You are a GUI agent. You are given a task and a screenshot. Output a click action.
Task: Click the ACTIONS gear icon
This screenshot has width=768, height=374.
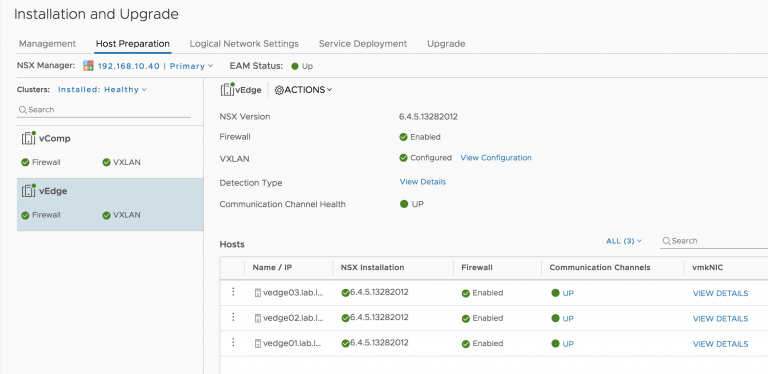point(279,90)
